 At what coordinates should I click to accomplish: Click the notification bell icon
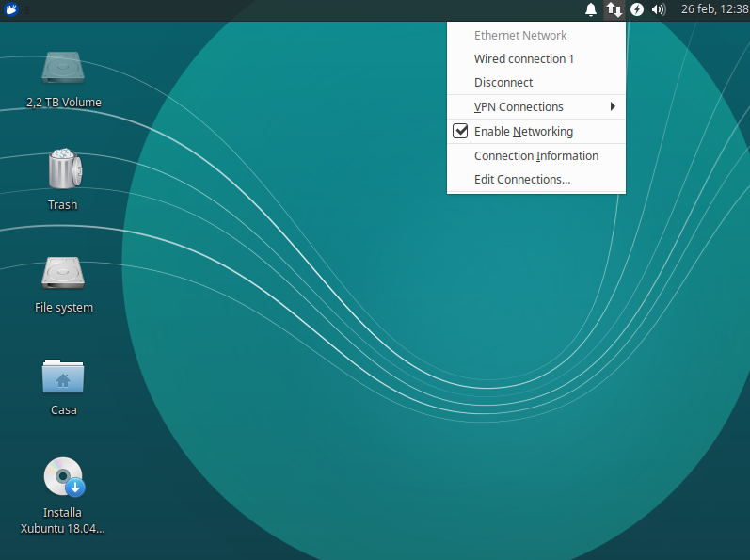[x=591, y=10]
